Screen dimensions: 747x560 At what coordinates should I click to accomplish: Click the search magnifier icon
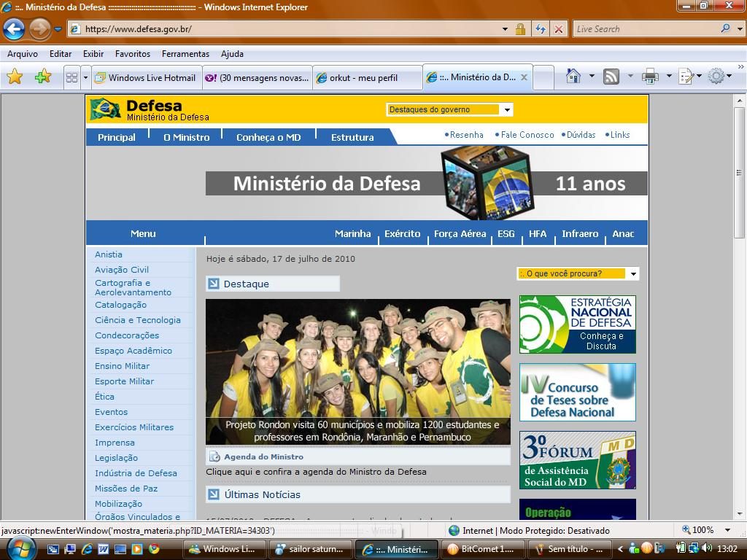pos(725,28)
